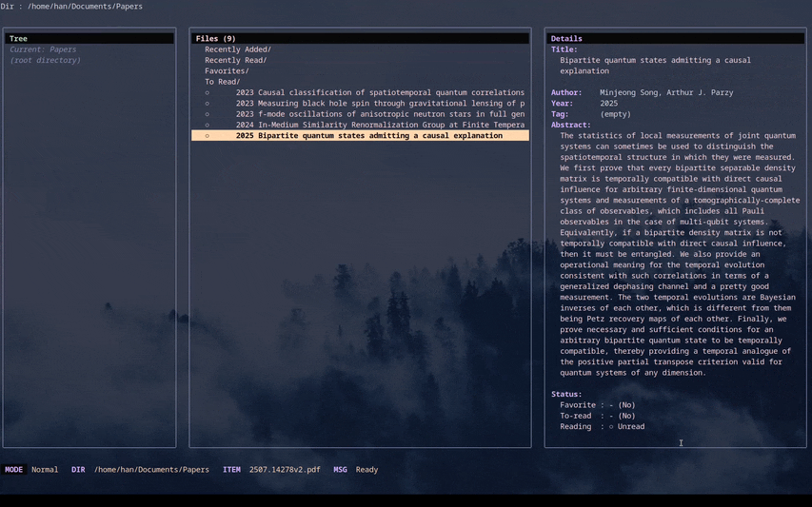Click Normal mode value in status bar

[45, 470]
